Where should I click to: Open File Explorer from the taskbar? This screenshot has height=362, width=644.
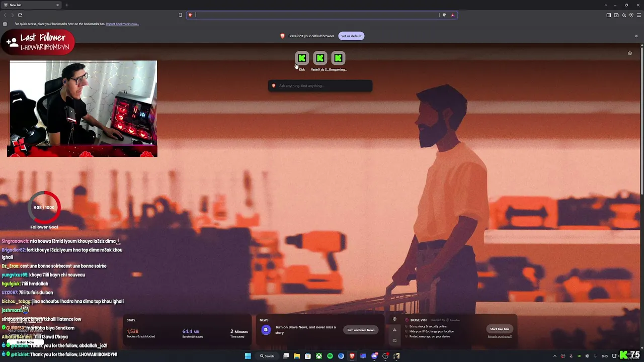click(297, 356)
